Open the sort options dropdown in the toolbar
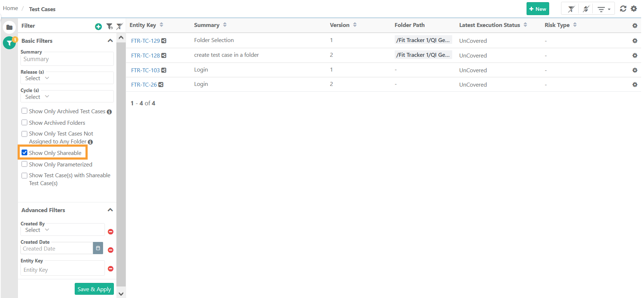 (x=603, y=9)
